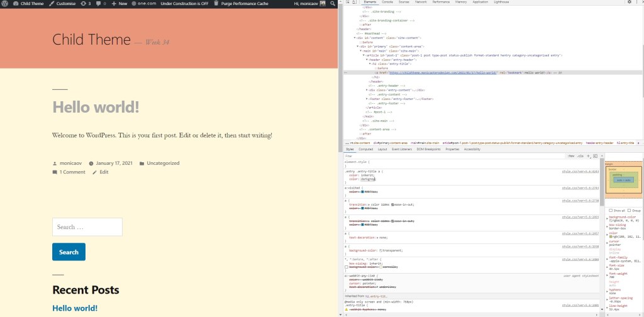
Task: Open the Hello world! post title link
Action: pos(96,106)
